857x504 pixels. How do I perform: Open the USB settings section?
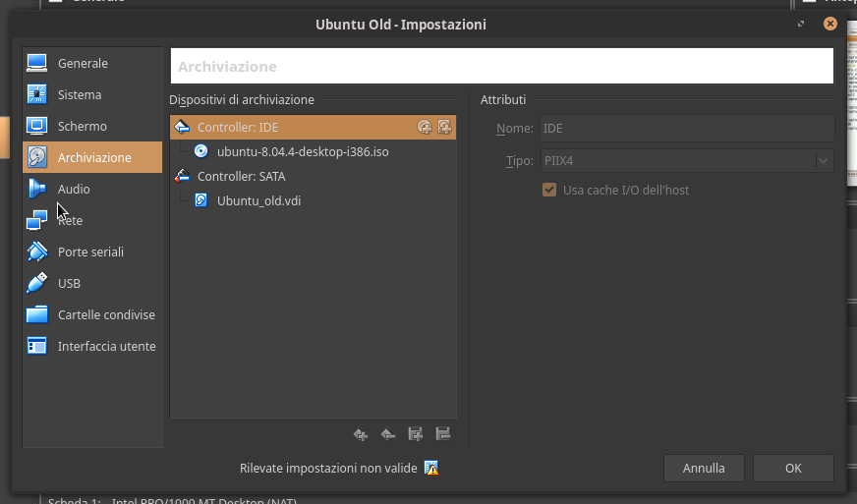coord(92,283)
